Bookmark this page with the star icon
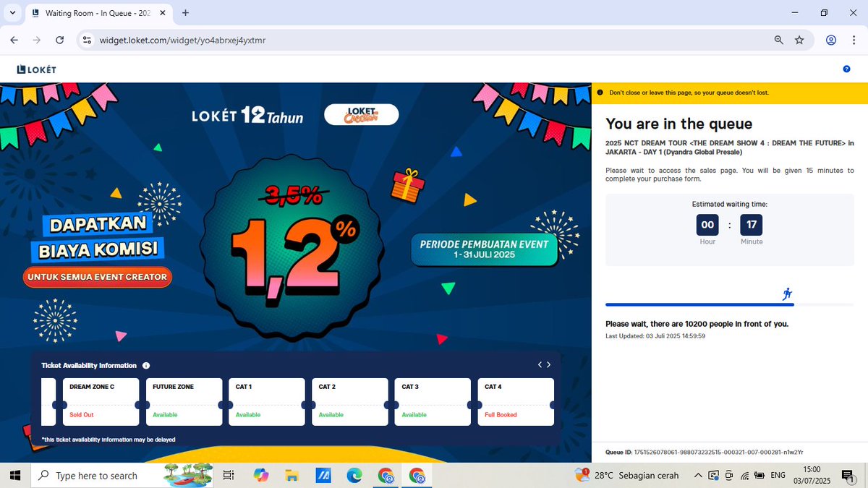Screen dimensions: 868x488 point(799,40)
